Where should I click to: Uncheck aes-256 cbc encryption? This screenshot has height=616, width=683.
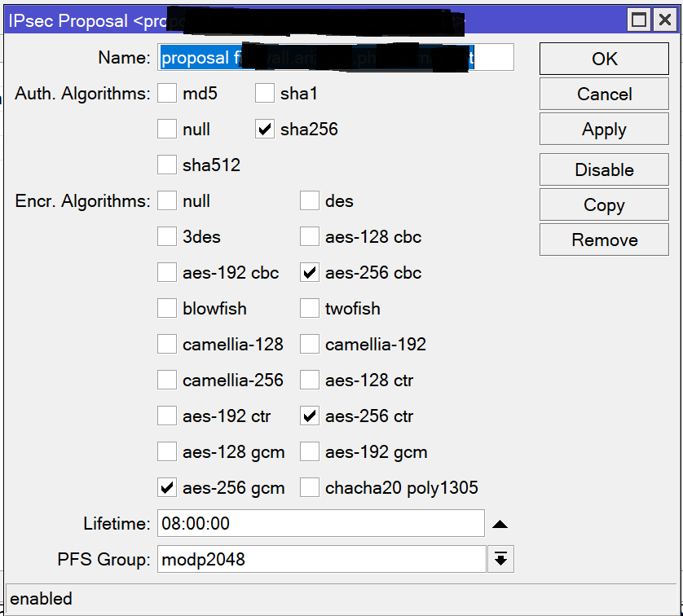309,272
